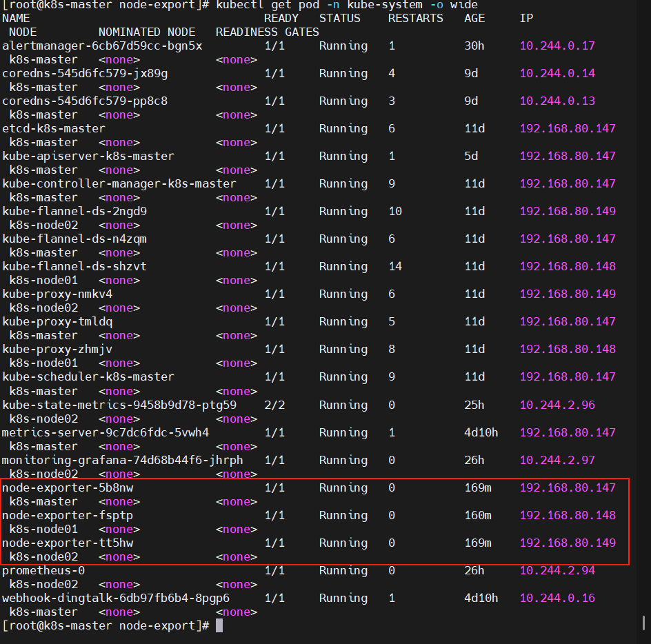Click the kubectl get pod command line

coord(347,5)
